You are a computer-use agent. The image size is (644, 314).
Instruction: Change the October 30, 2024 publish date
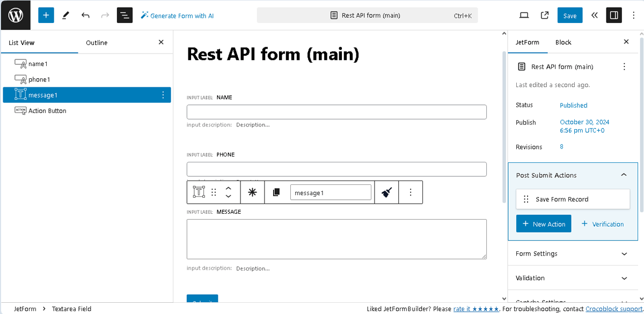[584, 126]
